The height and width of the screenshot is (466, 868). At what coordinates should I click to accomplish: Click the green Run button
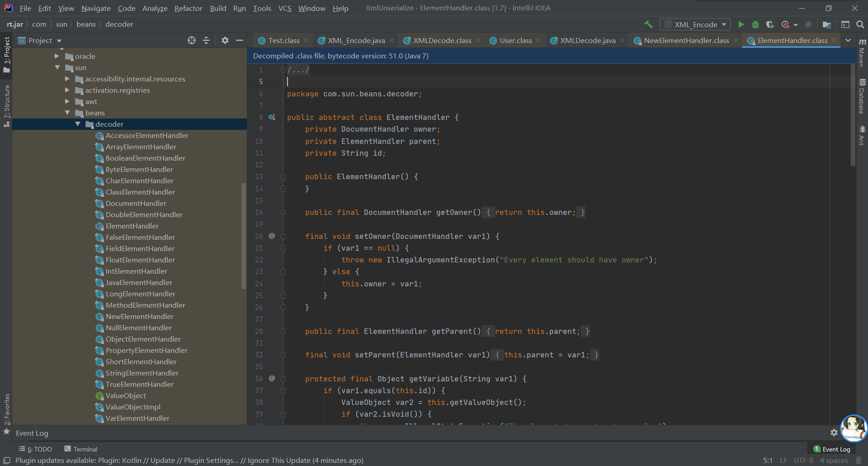pyautogui.click(x=741, y=24)
